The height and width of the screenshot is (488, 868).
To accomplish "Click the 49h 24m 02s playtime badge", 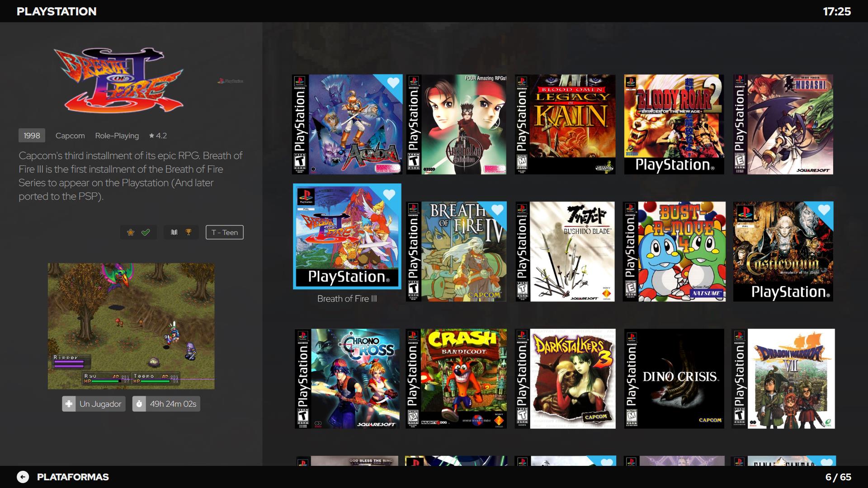I will [x=166, y=404].
